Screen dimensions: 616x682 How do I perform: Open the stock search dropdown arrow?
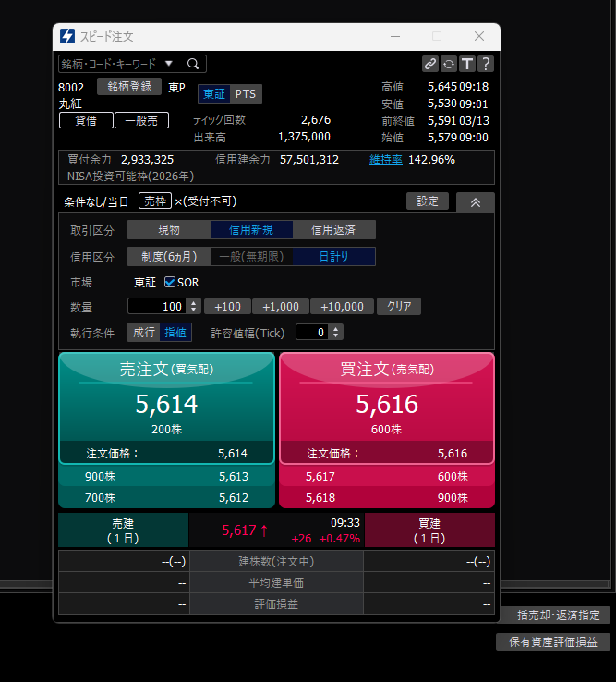[169, 64]
